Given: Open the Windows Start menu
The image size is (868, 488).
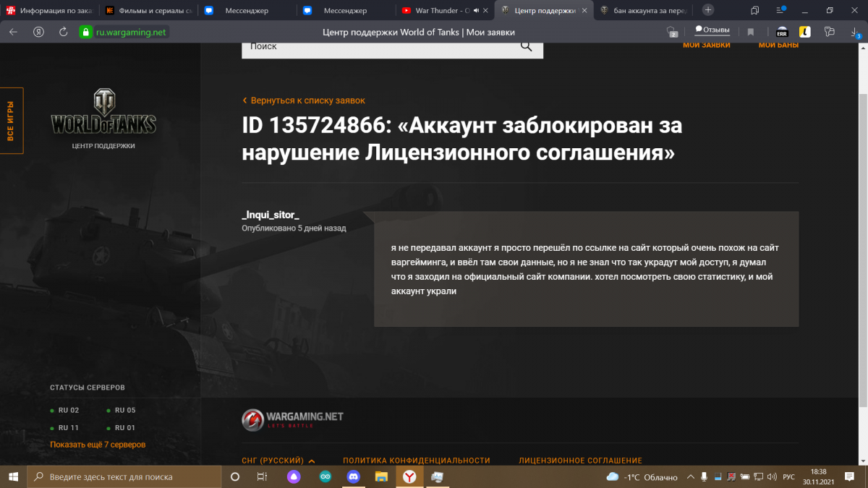Looking at the screenshot, I should pos(13,477).
